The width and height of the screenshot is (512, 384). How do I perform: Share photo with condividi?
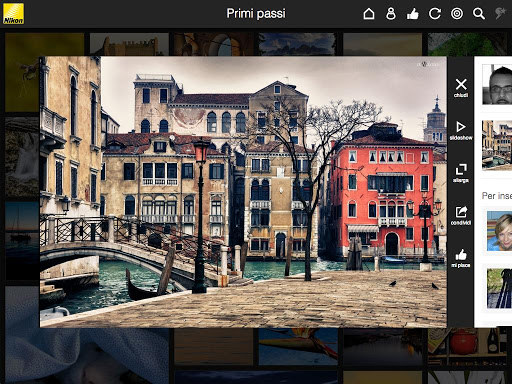[x=461, y=215]
